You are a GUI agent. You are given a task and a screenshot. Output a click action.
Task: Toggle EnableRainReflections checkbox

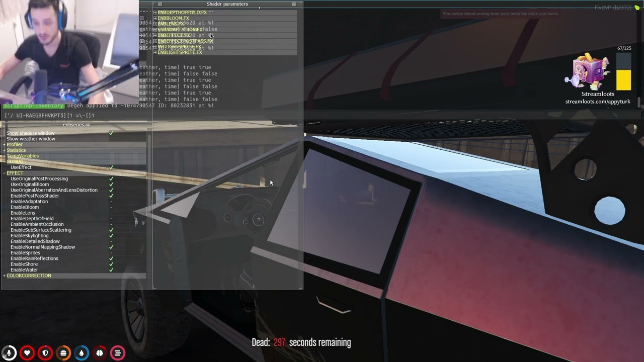click(111, 258)
